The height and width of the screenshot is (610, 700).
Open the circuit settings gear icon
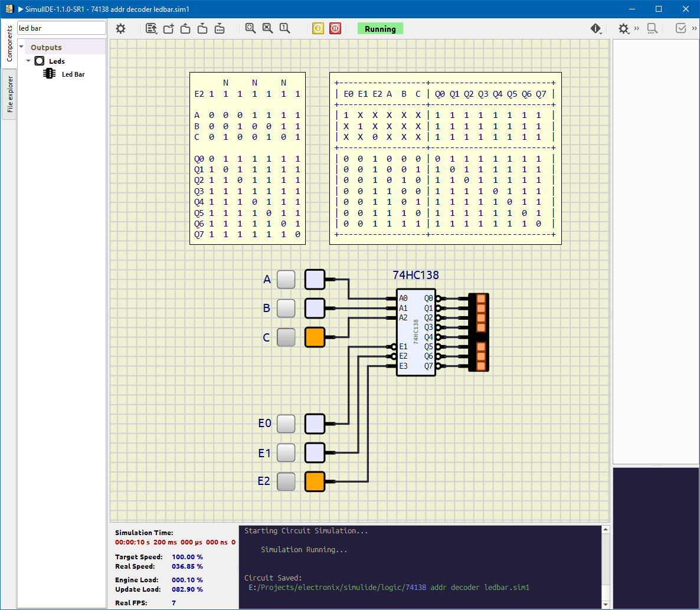click(120, 28)
